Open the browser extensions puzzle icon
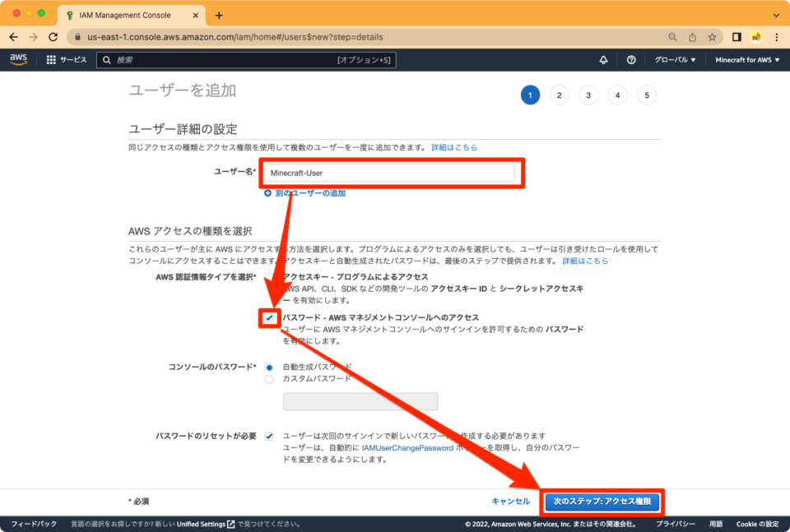The image size is (790, 532). click(755, 36)
